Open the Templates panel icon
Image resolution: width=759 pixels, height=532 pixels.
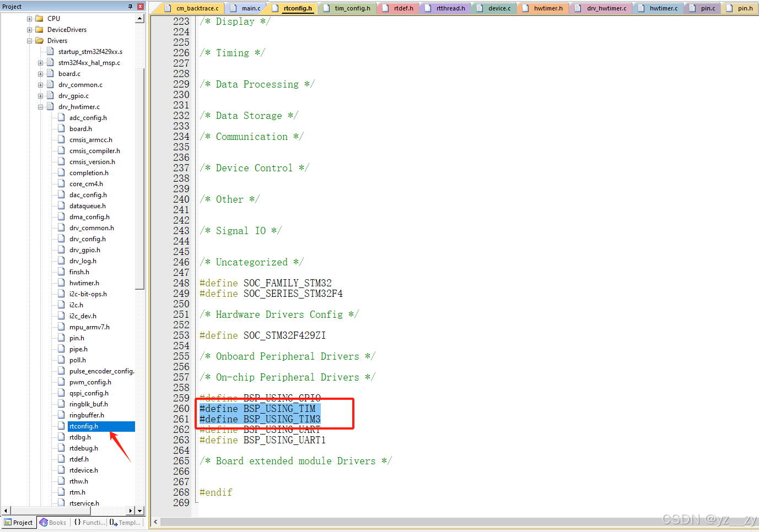point(113,522)
